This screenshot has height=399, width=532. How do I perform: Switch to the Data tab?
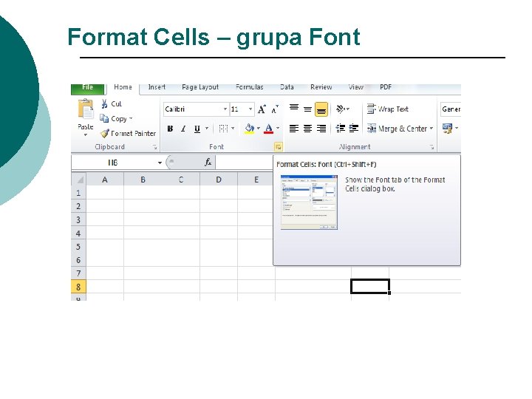(287, 87)
